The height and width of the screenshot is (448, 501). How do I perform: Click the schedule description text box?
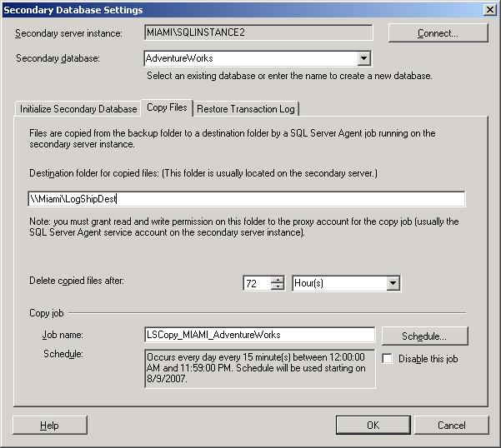tap(259, 368)
